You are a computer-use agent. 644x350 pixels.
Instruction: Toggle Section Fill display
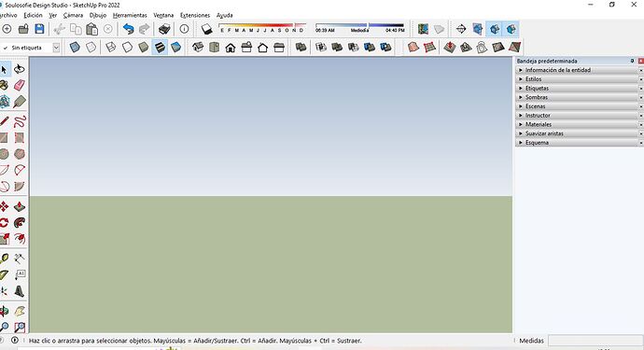pyautogui.click(x=511, y=29)
